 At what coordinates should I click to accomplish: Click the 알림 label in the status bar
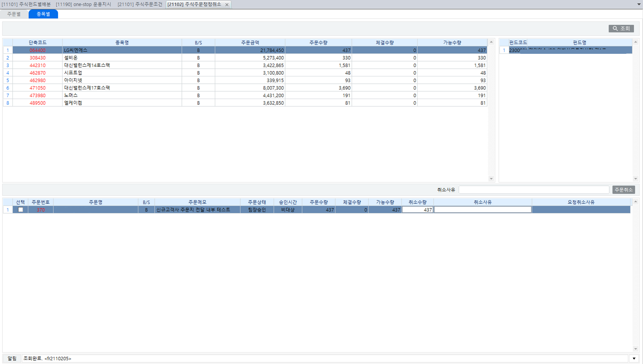pyautogui.click(x=12, y=359)
